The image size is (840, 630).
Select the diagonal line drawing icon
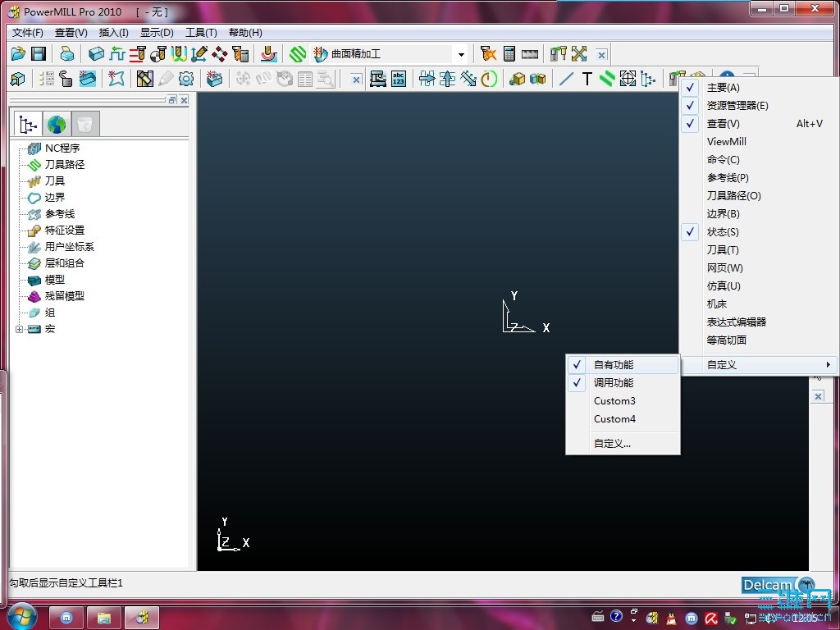(x=566, y=80)
